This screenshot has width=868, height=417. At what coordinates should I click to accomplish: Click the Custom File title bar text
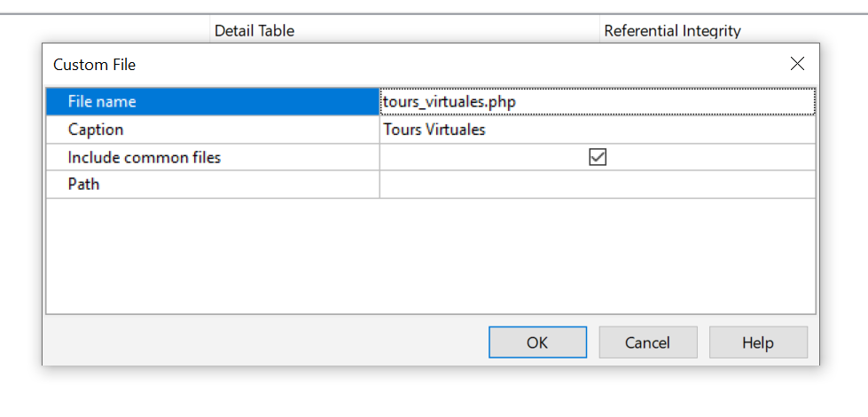click(x=94, y=65)
